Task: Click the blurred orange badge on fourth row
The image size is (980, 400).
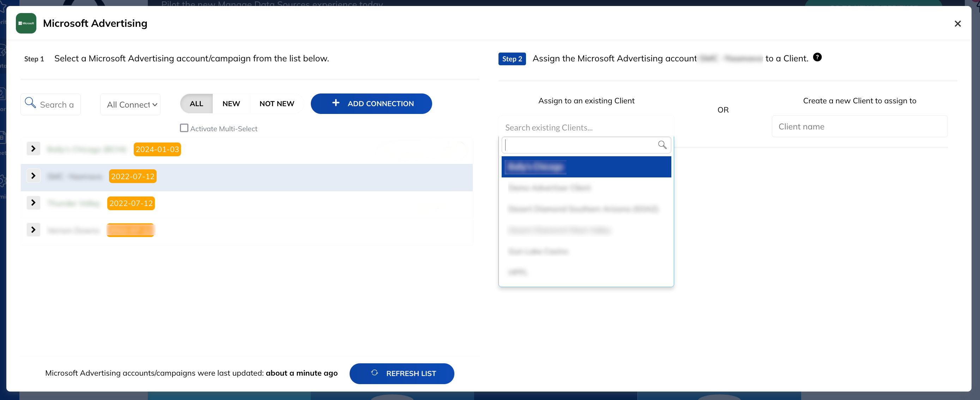Action: pos(131,230)
